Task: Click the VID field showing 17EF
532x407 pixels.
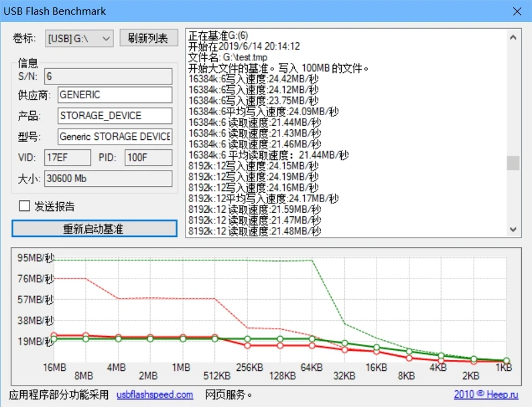Action: click(67, 157)
